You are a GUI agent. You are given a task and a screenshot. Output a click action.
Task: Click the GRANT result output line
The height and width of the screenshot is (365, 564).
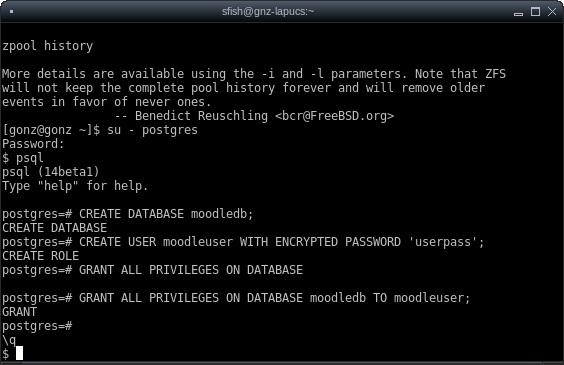(x=19, y=312)
